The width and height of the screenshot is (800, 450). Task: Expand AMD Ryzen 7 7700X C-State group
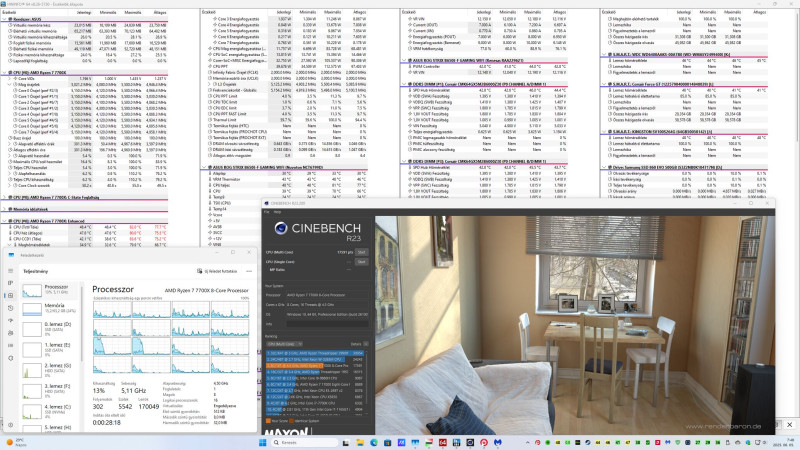click(x=5, y=197)
